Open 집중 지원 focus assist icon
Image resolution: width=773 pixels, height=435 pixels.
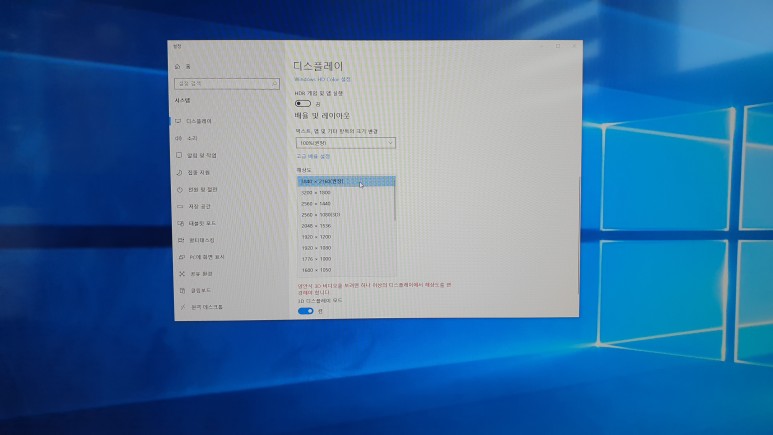tap(178, 172)
